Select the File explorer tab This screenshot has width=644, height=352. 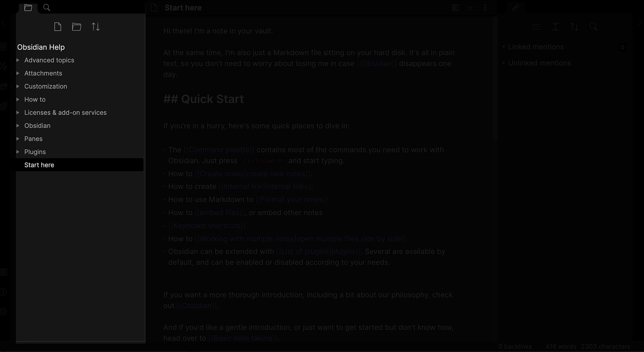(28, 7)
